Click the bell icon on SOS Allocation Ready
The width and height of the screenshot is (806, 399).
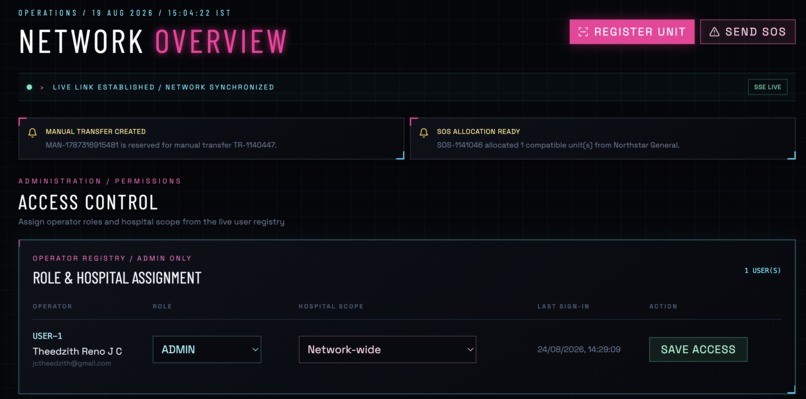(x=424, y=133)
